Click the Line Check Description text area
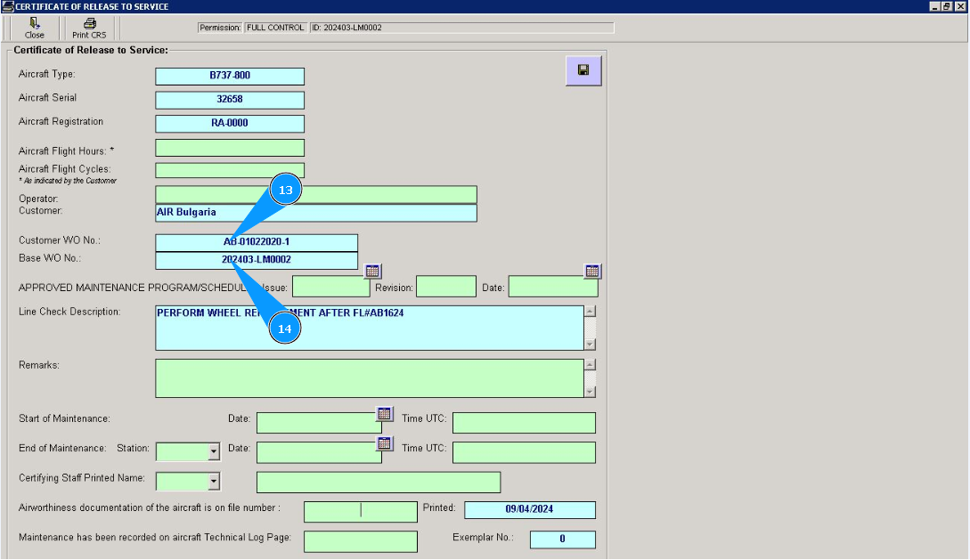Viewport: 970px width, 560px height. coord(370,328)
